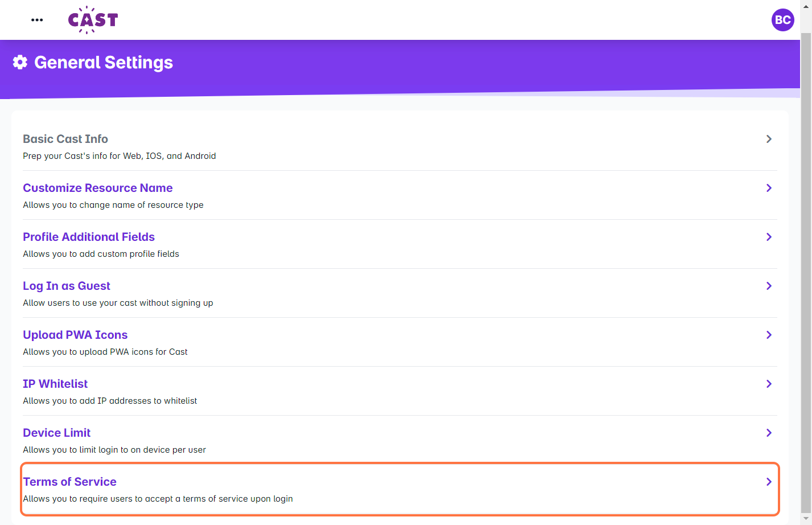Open Profile Additional Fields settings
The width and height of the screenshot is (812, 525).
click(89, 237)
